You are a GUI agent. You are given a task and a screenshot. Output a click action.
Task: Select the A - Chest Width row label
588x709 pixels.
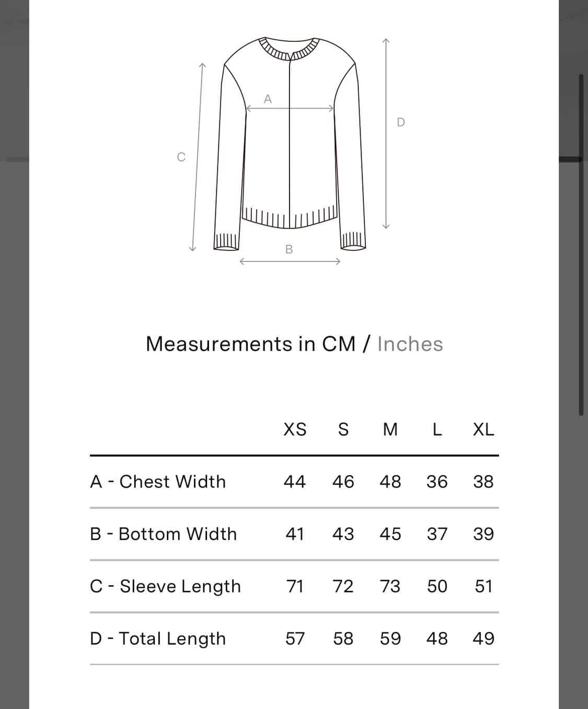pyautogui.click(x=158, y=482)
